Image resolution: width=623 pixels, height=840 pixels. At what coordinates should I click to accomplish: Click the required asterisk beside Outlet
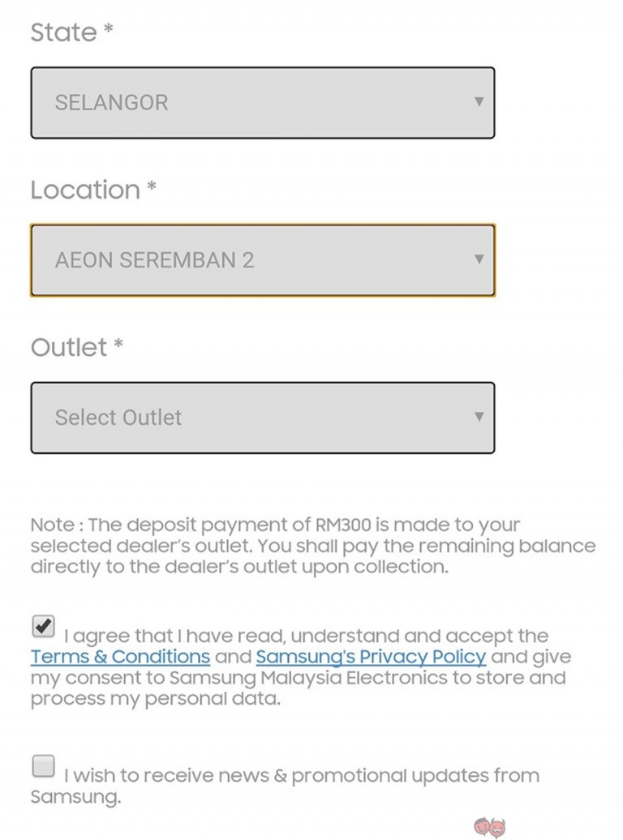coord(118,345)
